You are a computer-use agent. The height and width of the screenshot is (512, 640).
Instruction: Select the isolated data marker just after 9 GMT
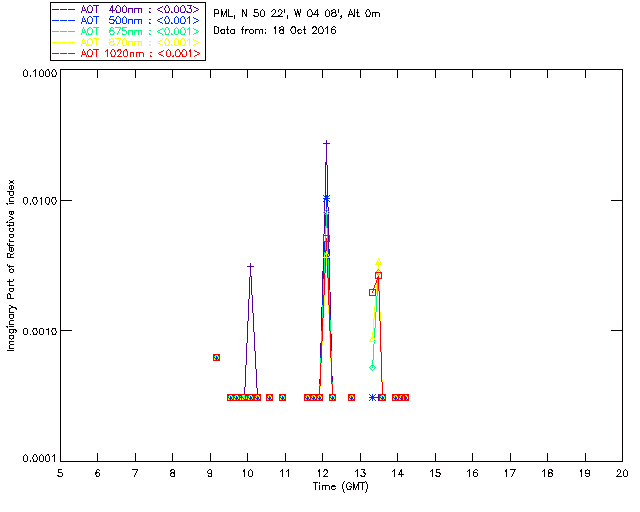click(216, 357)
